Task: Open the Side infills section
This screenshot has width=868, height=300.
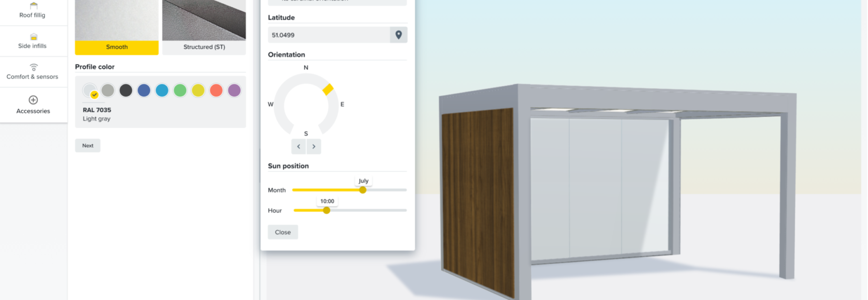Action: point(33,41)
